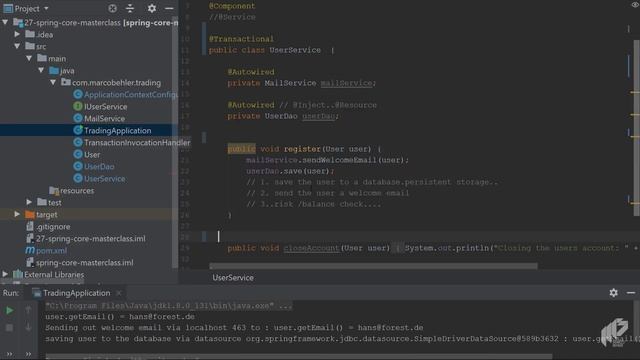Image resolution: width=640 pixels, height=360 pixels.
Task: Collapse the src folder
Action: [17, 46]
